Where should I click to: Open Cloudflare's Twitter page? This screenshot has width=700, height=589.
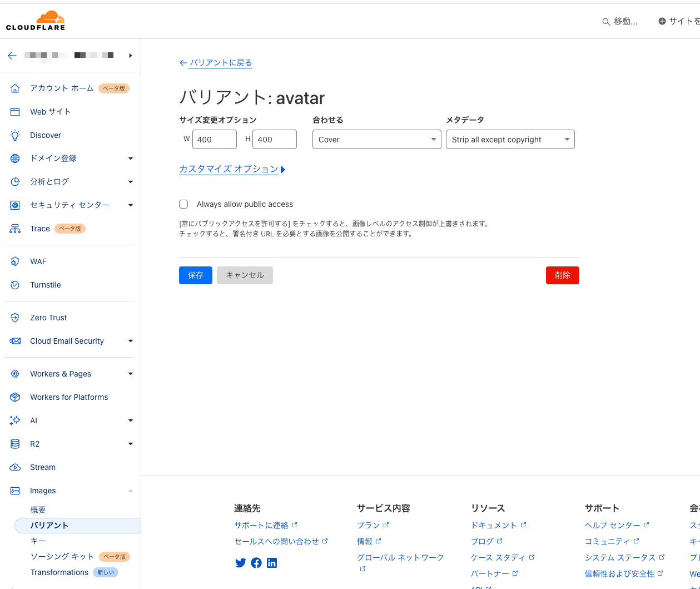240,563
